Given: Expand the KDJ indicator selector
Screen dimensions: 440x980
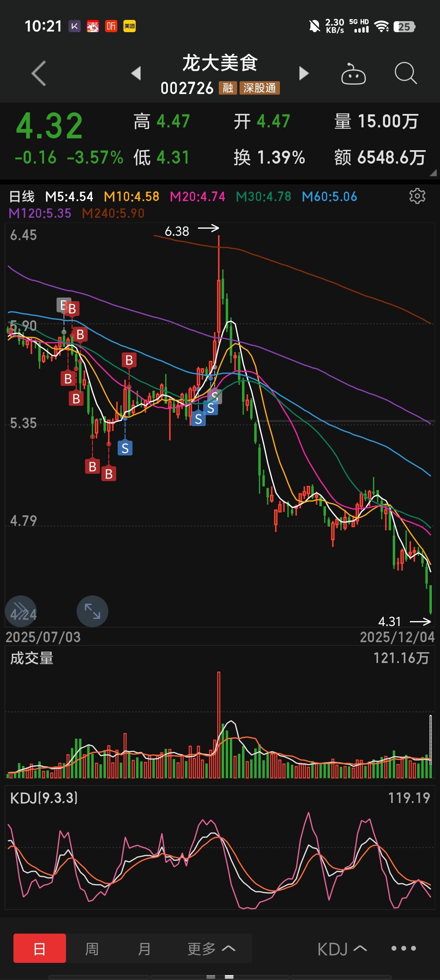Looking at the screenshot, I should pyautogui.click(x=342, y=949).
